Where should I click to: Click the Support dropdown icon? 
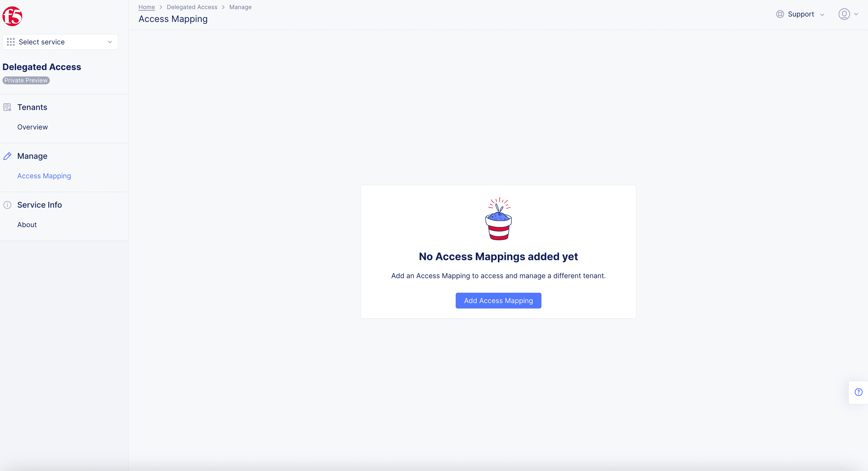point(822,14)
